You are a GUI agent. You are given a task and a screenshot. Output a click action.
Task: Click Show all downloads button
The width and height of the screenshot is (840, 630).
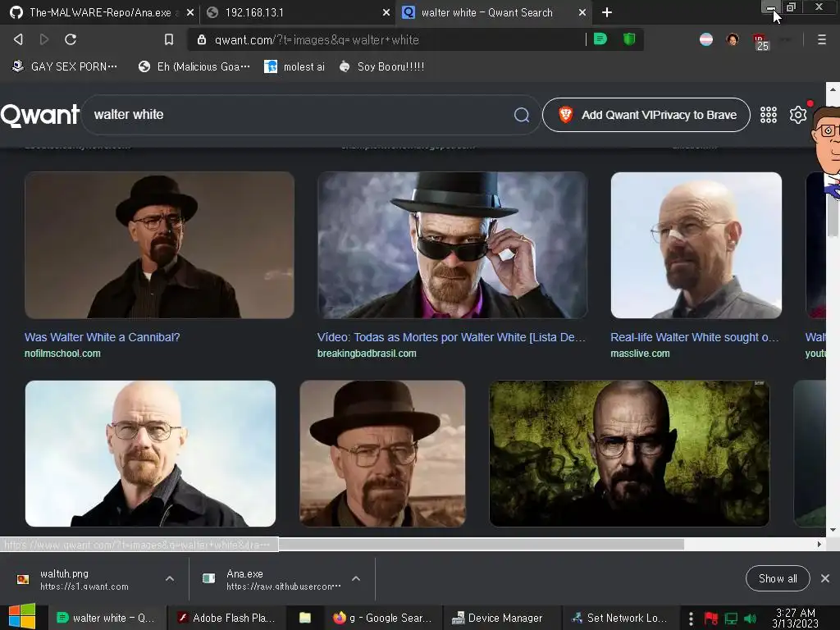(778, 578)
